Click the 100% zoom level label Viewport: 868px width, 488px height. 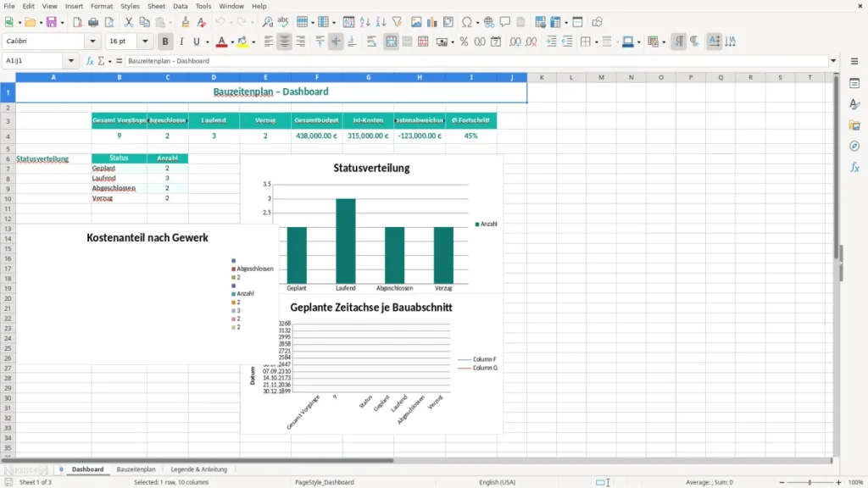click(856, 482)
